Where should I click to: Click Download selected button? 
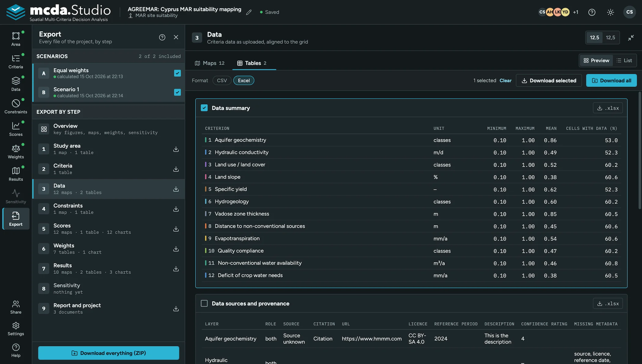(x=549, y=80)
